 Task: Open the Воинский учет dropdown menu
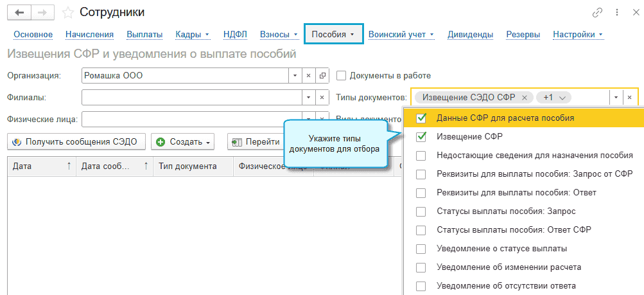[401, 35]
